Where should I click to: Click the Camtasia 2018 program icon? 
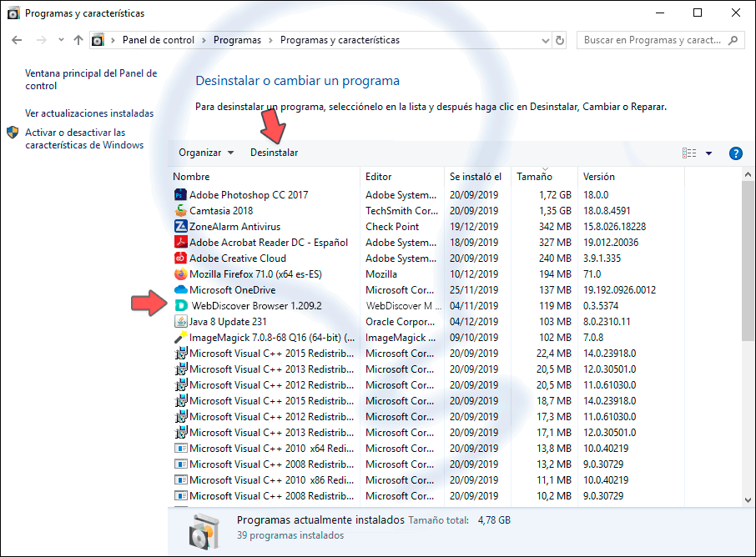tap(180, 211)
